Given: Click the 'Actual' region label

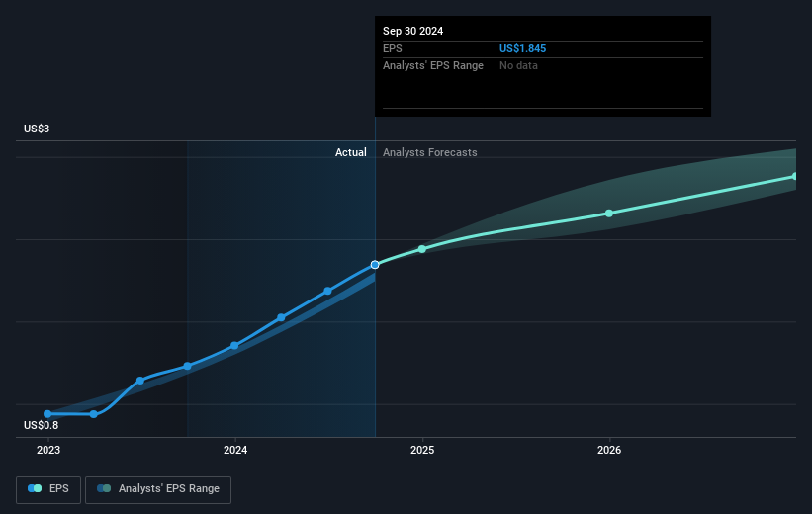Looking at the screenshot, I should click(350, 152).
